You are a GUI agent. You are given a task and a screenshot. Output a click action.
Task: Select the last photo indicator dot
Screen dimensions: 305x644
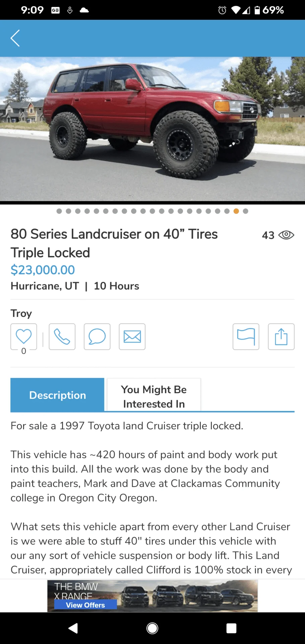(245, 211)
